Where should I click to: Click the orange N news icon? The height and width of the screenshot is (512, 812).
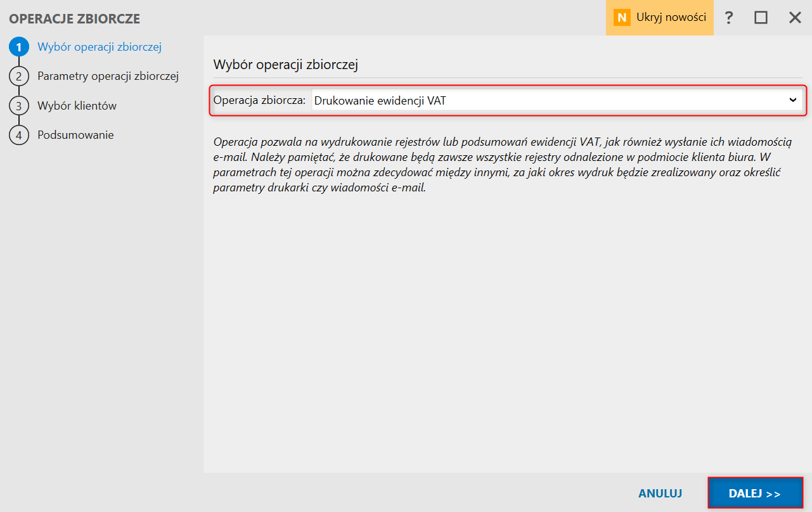point(622,18)
